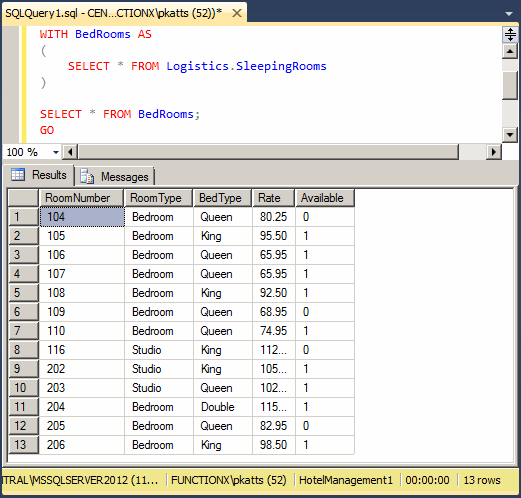Select the Results tab

pos(39,175)
